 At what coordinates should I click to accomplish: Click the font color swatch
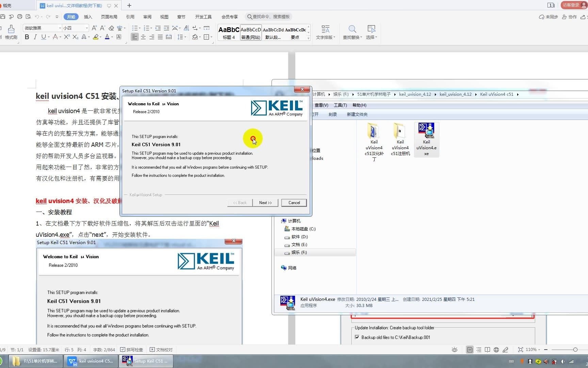click(107, 37)
